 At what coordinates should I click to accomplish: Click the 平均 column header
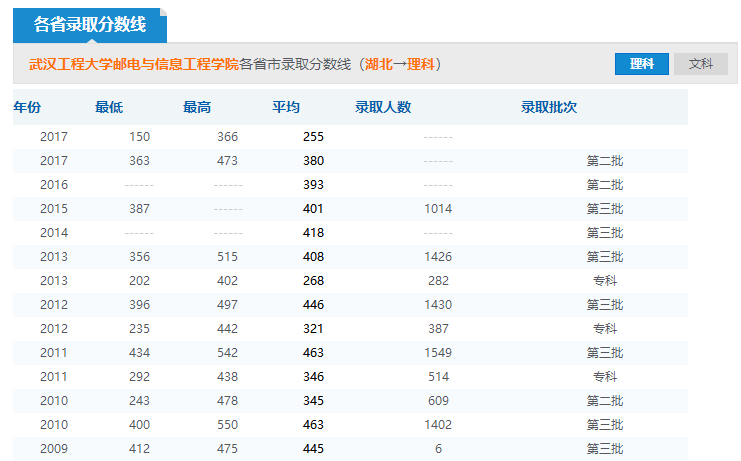pos(286,107)
